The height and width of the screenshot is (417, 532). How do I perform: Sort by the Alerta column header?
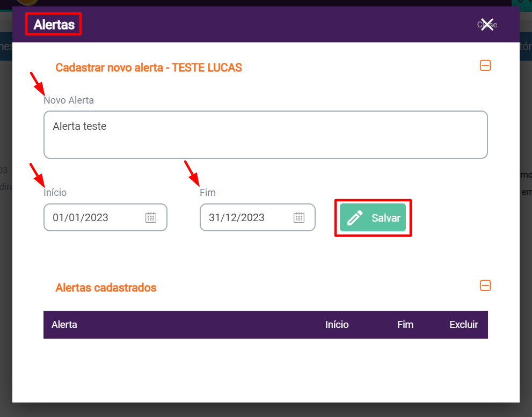pos(64,325)
